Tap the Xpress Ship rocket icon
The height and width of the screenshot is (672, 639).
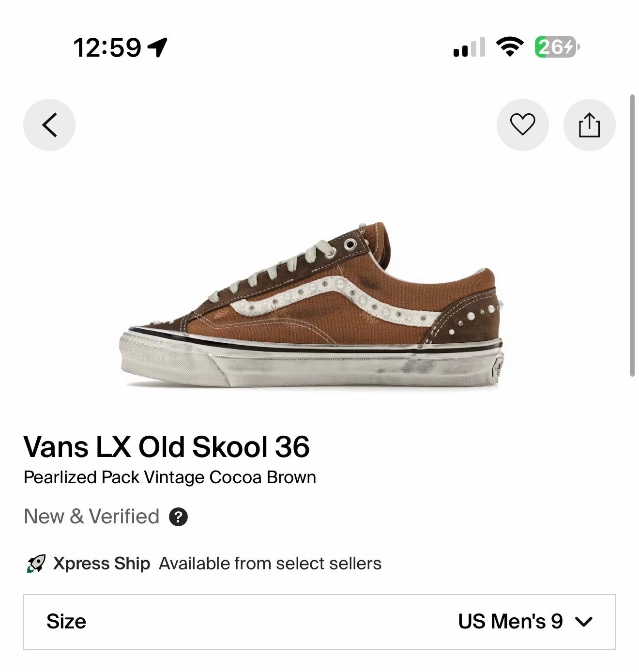[x=36, y=564]
